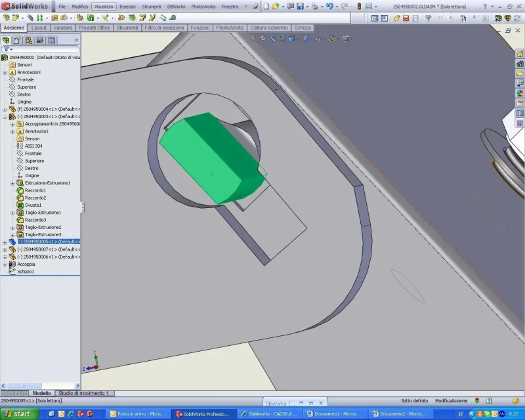This screenshot has height=420, width=525.
Task: Click the Sotto definito status text
Action: coord(415,400)
